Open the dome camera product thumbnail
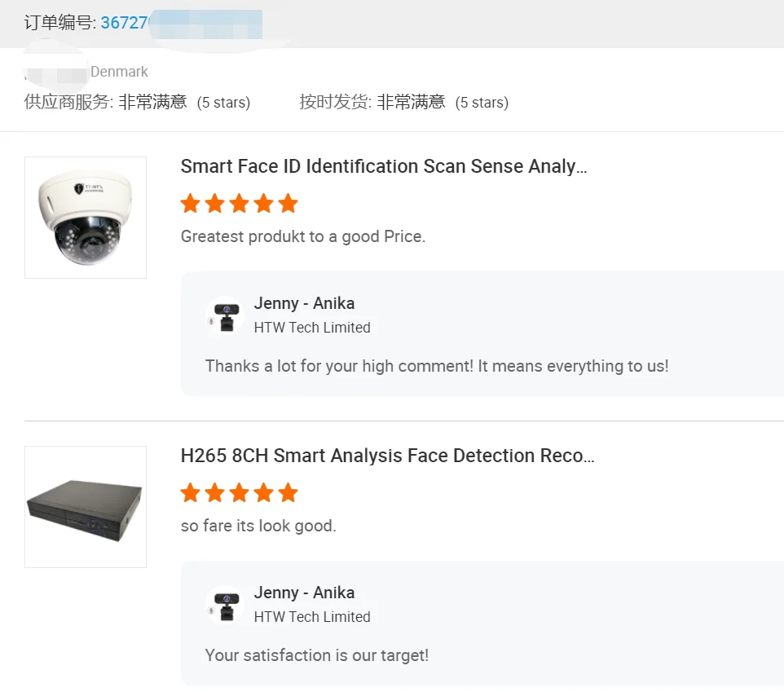This screenshot has width=784, height=692. pyautogui.click(x=86, y=217)
